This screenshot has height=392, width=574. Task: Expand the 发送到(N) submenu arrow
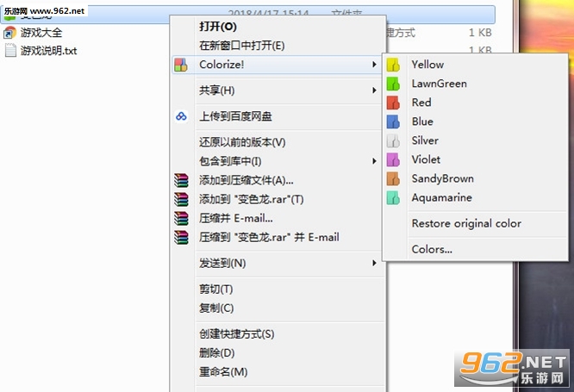(374, 263)
